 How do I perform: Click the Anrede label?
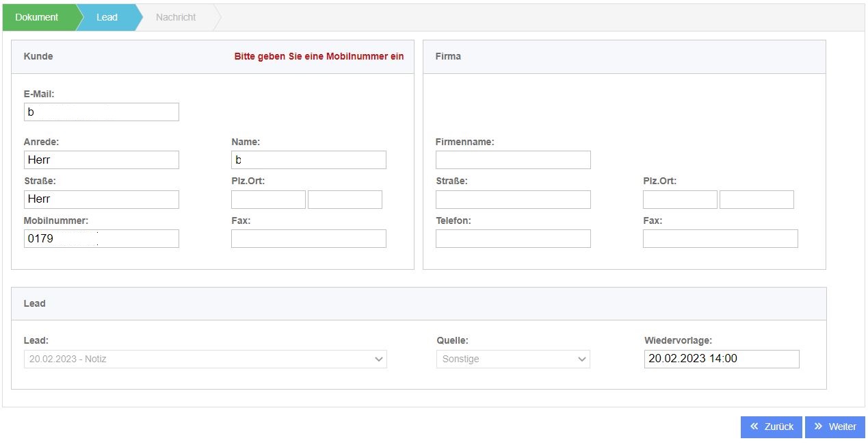click(41, 142)
